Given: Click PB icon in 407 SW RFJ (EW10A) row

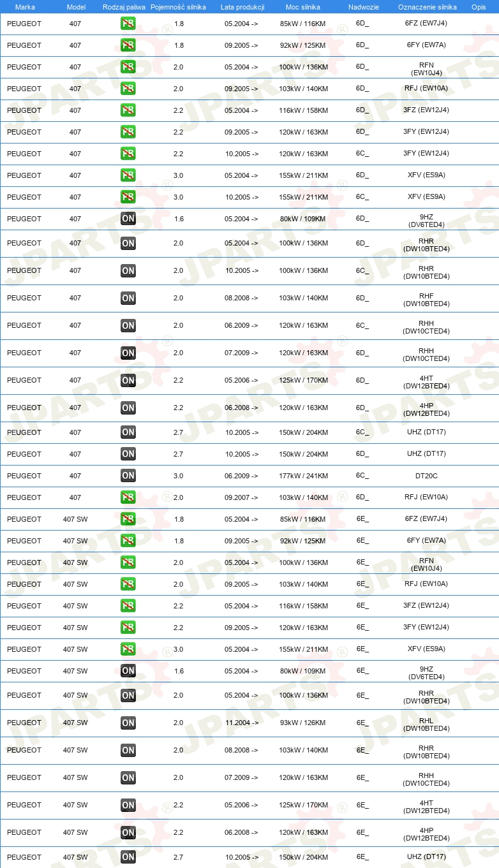Looking at the screenshot, I should [x=128, y=584].
